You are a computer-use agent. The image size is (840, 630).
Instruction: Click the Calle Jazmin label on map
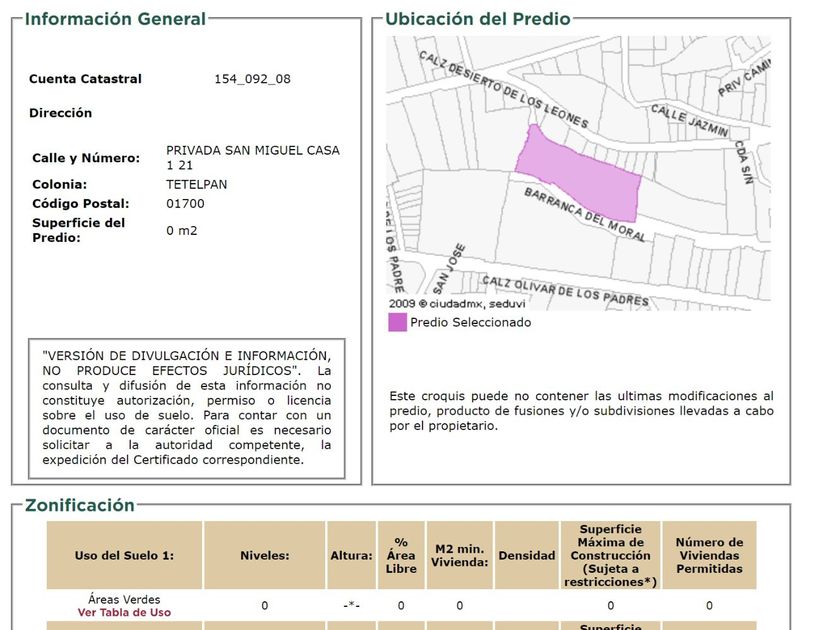689,120
